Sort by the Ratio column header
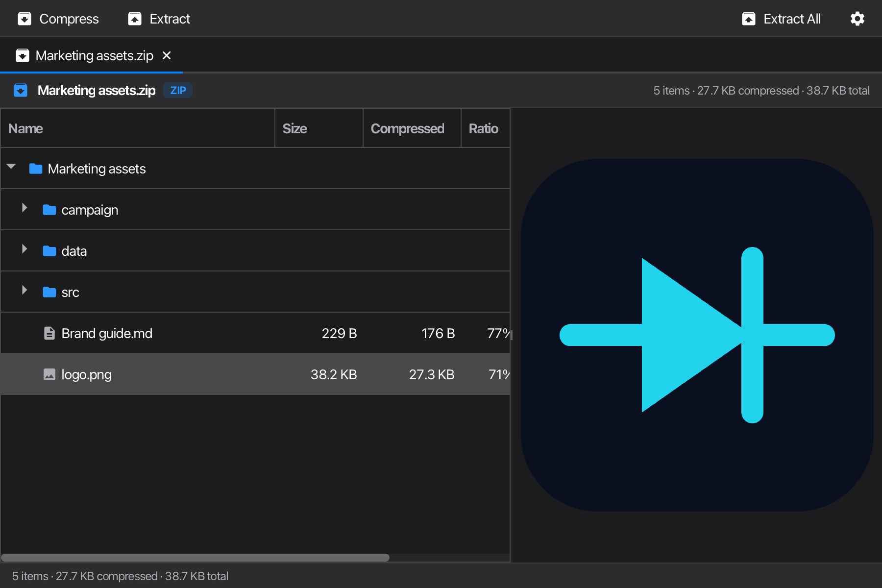 pyautogui.click(x=485, y=128)
